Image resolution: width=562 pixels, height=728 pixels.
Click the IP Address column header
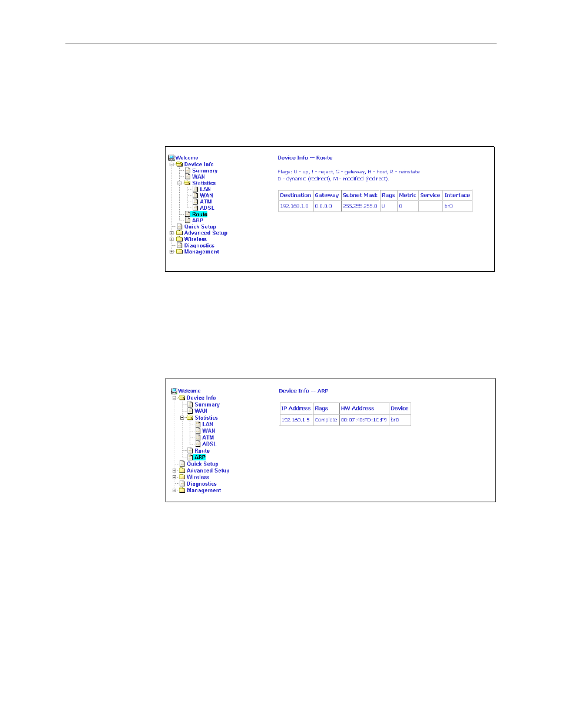coord(296,409)
